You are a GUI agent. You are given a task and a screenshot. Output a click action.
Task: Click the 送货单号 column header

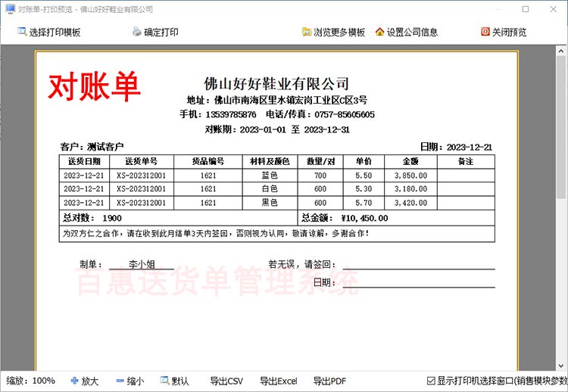[142, 161]
